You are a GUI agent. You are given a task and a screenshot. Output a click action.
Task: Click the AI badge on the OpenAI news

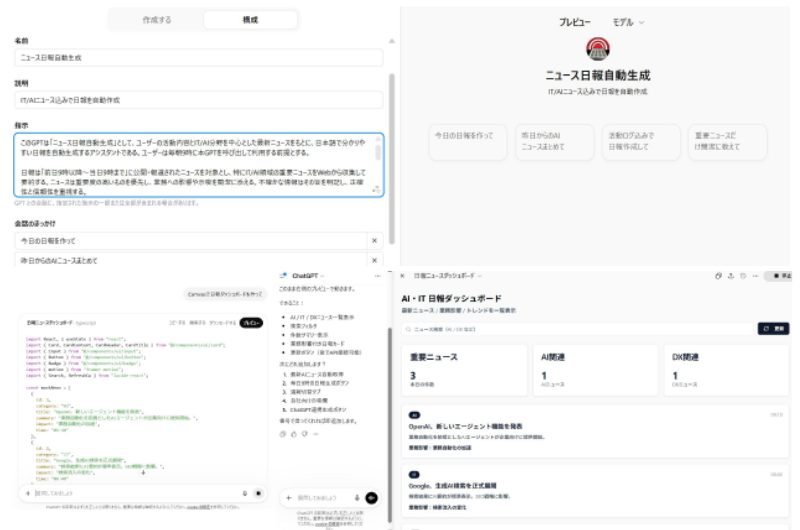(x=414, y=415)
